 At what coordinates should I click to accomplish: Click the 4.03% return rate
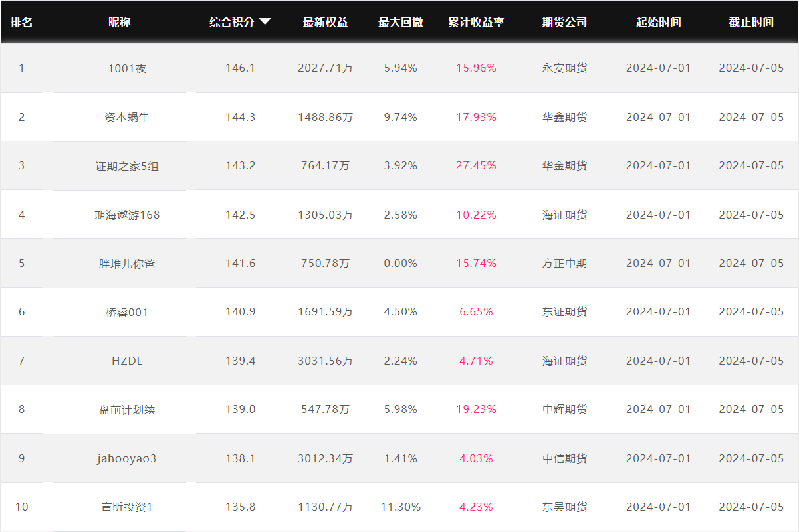tap(476, 458)
